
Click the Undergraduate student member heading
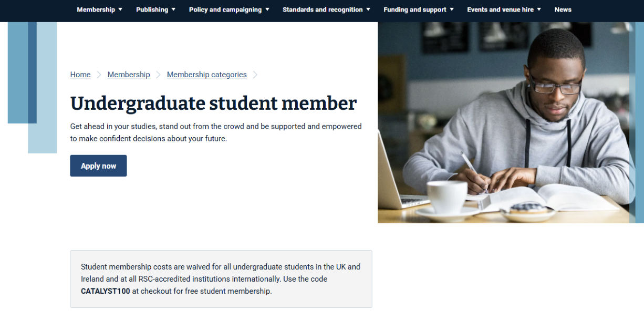coord(213,104)
